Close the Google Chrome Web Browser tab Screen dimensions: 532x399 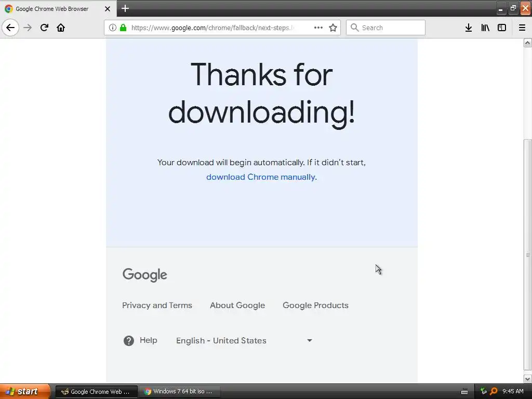tap(108, 9)
